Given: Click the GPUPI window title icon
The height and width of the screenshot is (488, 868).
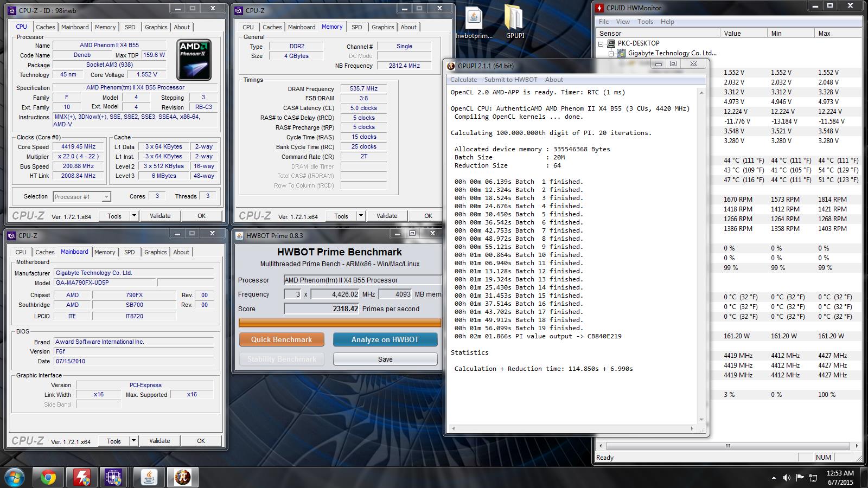Looking at the screenshot, I should (451, 66).
